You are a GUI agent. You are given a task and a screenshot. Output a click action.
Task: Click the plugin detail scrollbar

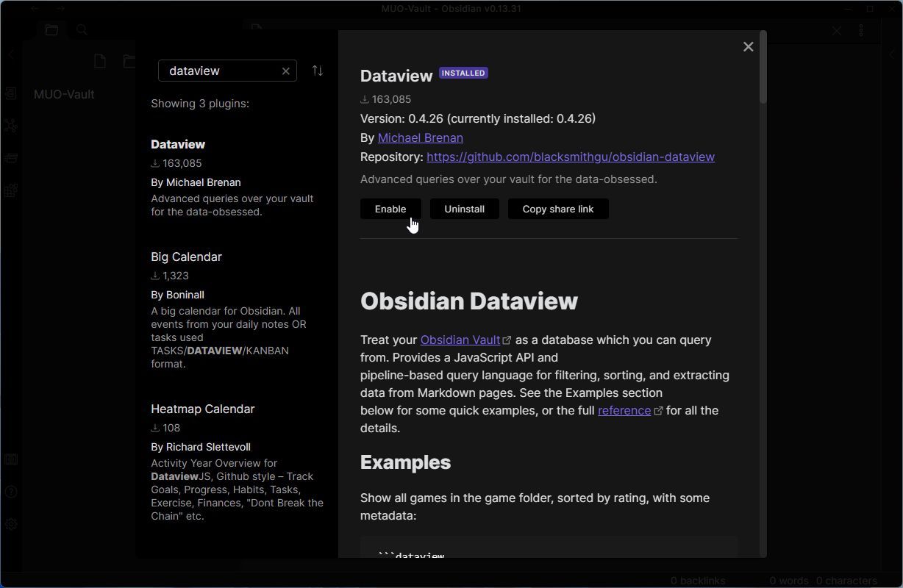763,67
